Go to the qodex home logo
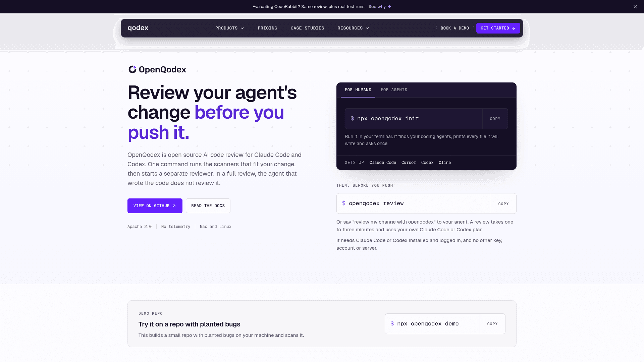The width and height of the screenshot is (644, 362). coord(138,28)
